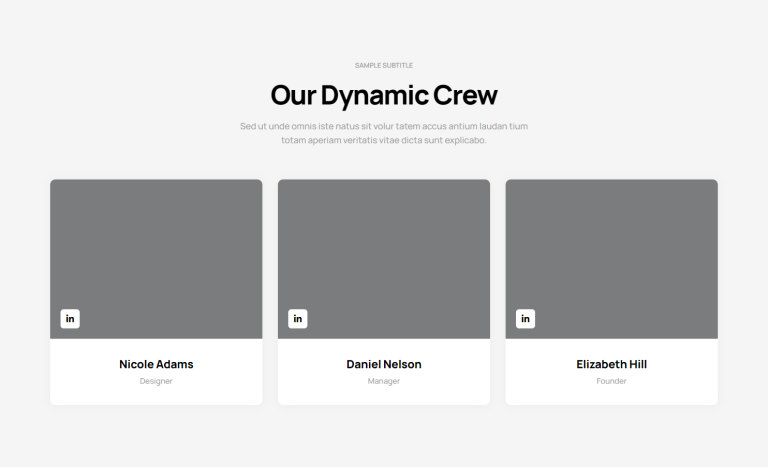
Task: Select the Elizabeth Hill name link
Action: coord(612,364)
